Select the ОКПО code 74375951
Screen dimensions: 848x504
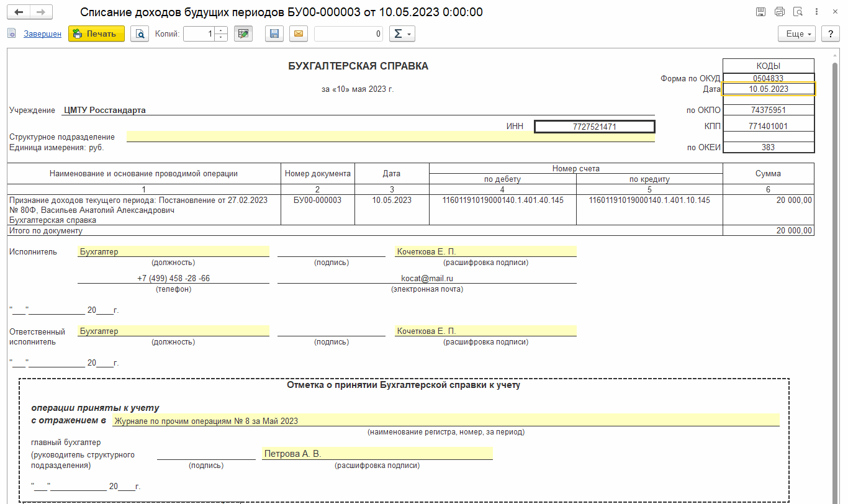(x=769, y=110)
